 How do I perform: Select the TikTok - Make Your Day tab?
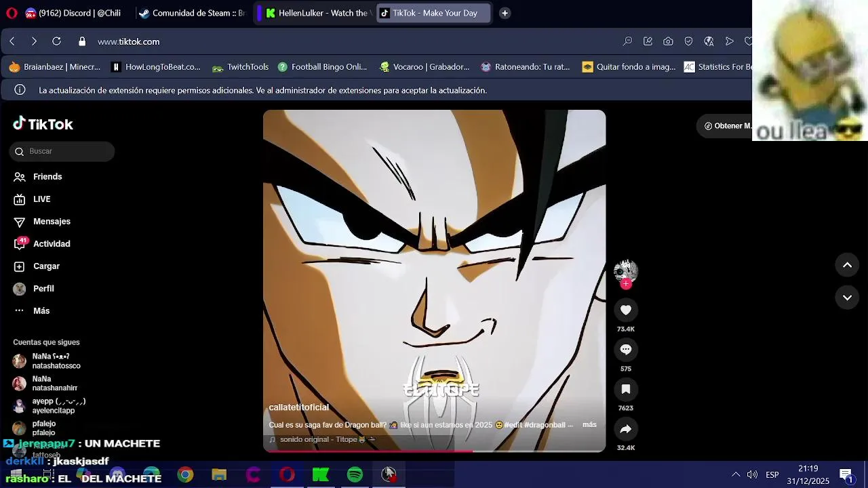point(432,13)
